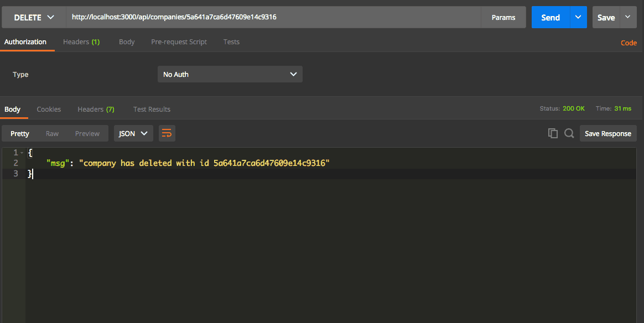Switch to the Tests tab
644x323 pixels.
pos(231,42)
